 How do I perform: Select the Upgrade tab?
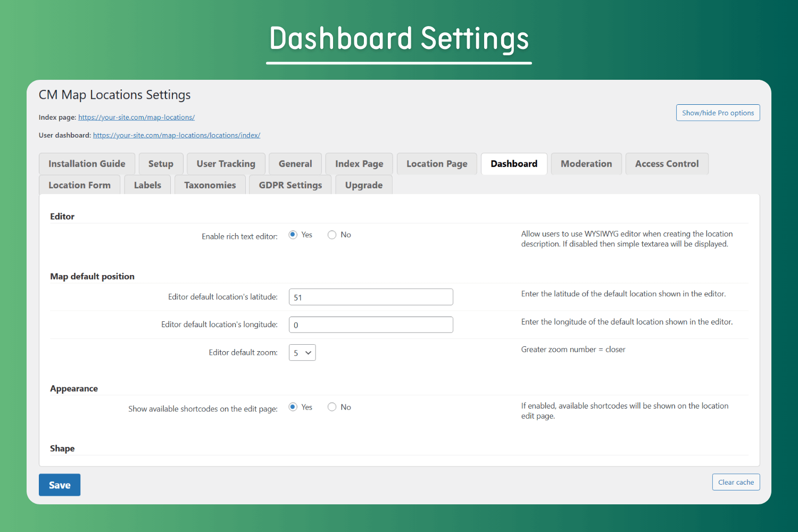click(x=364, y=185)
